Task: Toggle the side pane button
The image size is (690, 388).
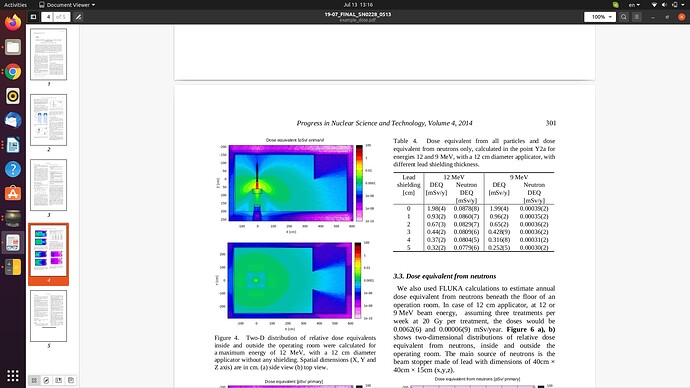Action: click(x=33, y=17)
